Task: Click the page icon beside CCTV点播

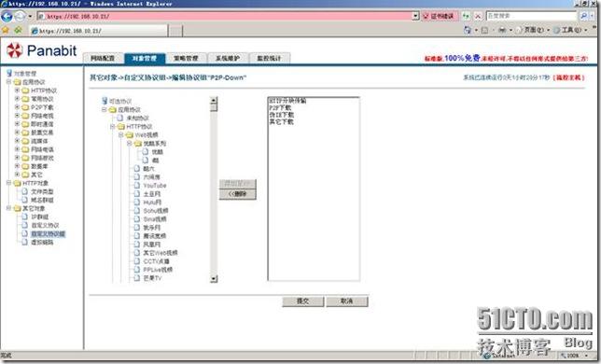Action: 137,261
